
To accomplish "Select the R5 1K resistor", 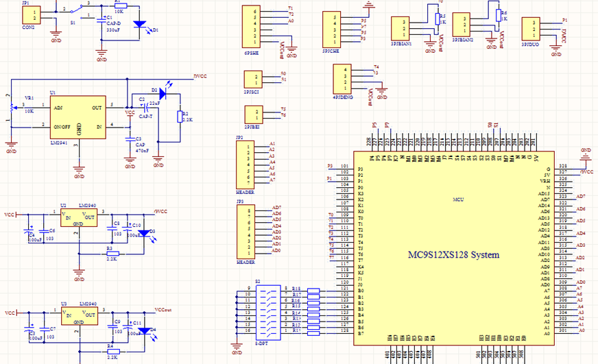I will tap(438, 19).
